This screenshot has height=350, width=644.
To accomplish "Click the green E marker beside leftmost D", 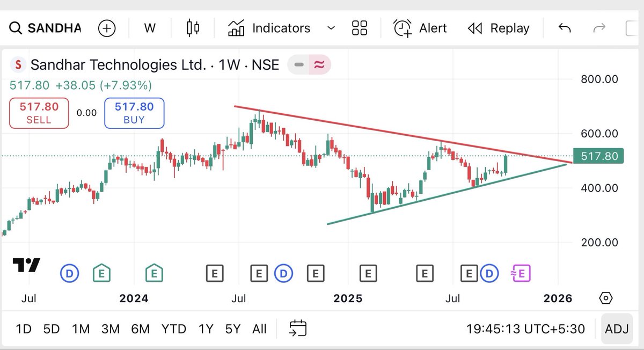I will pos(100,274).
